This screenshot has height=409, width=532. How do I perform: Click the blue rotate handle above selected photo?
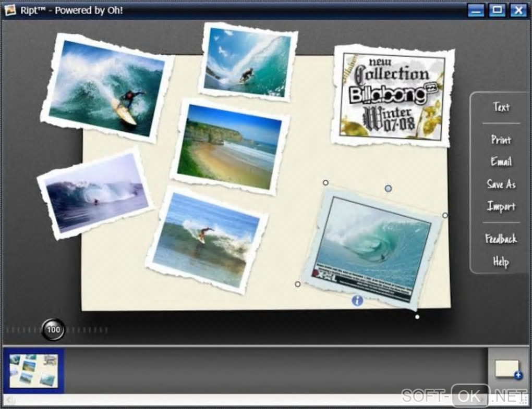(x=388, y=189)
